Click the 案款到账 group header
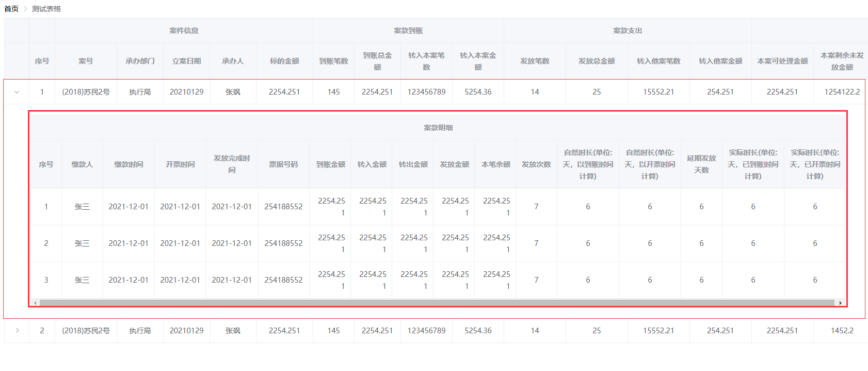Image resolution: width=868 pixels, height=371 pixels. pyautogui.click(x=408, y=30)
